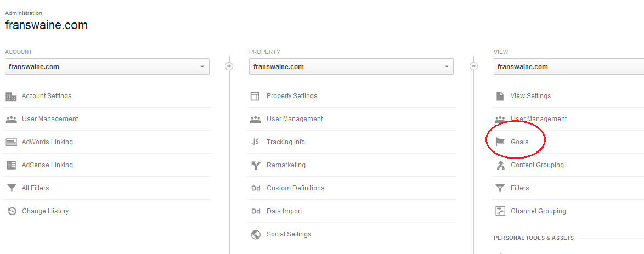
Task: Click the All Filters funnel icon
Action: tap(11, 188)
